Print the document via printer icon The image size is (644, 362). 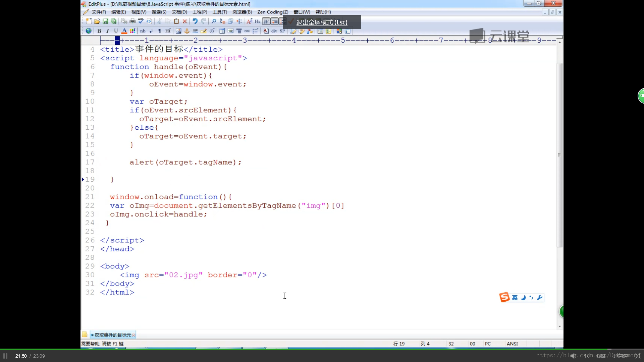132,21
